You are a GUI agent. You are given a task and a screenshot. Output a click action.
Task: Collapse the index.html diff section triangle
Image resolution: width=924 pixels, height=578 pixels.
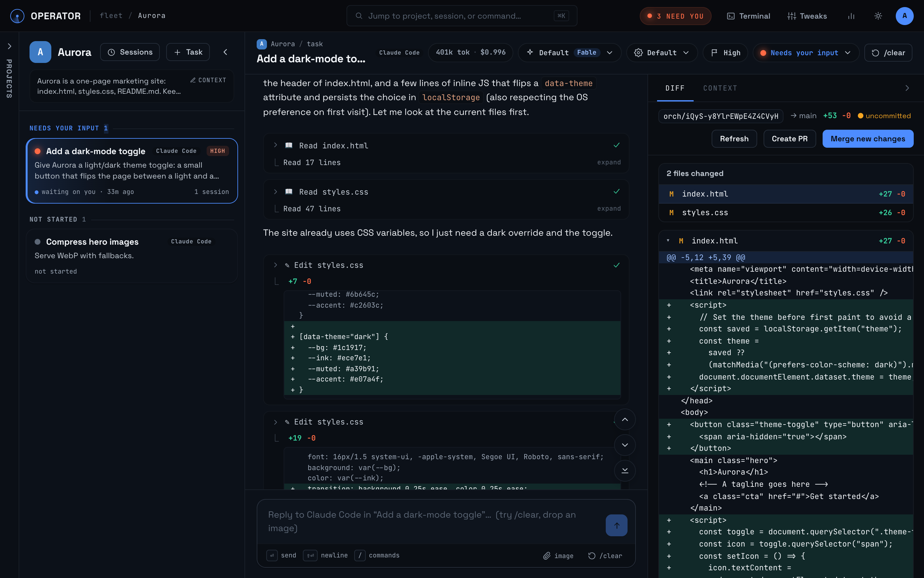[668, 241]
